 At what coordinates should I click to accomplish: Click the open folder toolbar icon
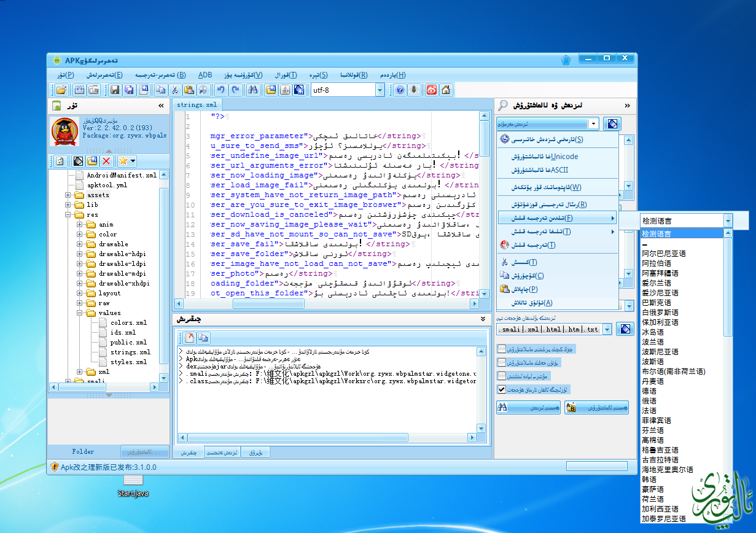[x=61, y=90]
